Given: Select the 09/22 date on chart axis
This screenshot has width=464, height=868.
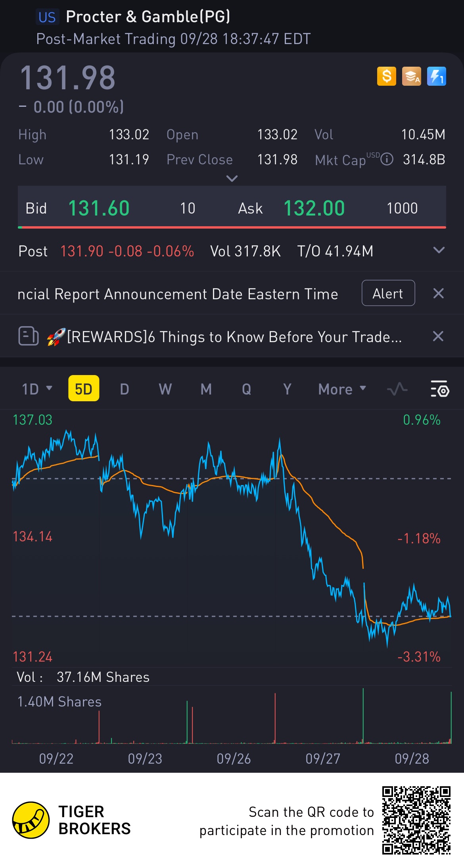Looking at the screenshot, I should (56, 758).
